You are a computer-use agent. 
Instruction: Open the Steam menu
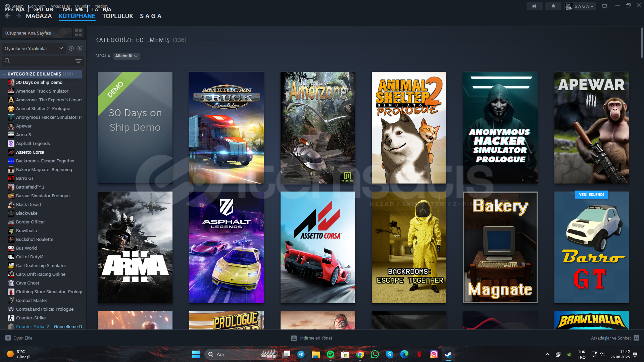coord(17,6)
